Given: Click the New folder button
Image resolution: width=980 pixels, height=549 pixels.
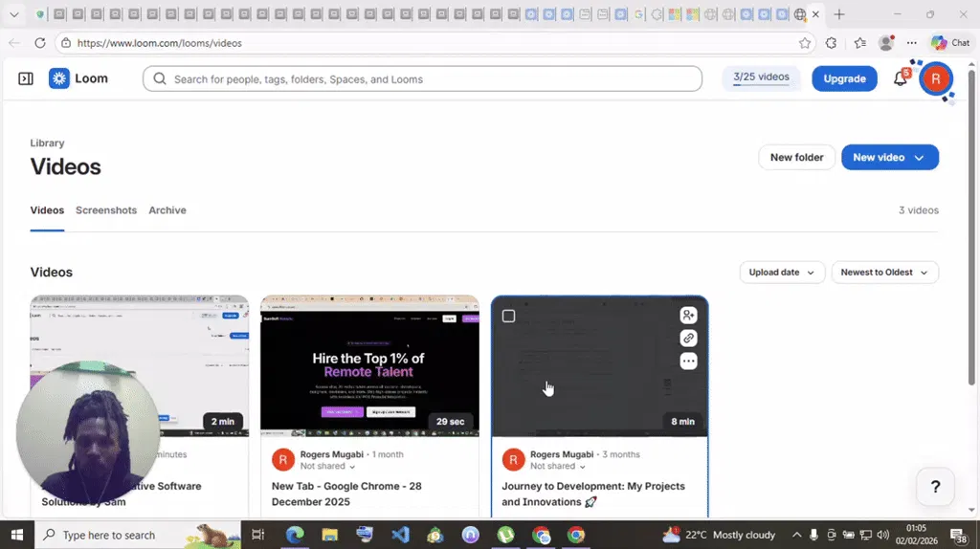Looking at the screenshot, I should (796, 158).
